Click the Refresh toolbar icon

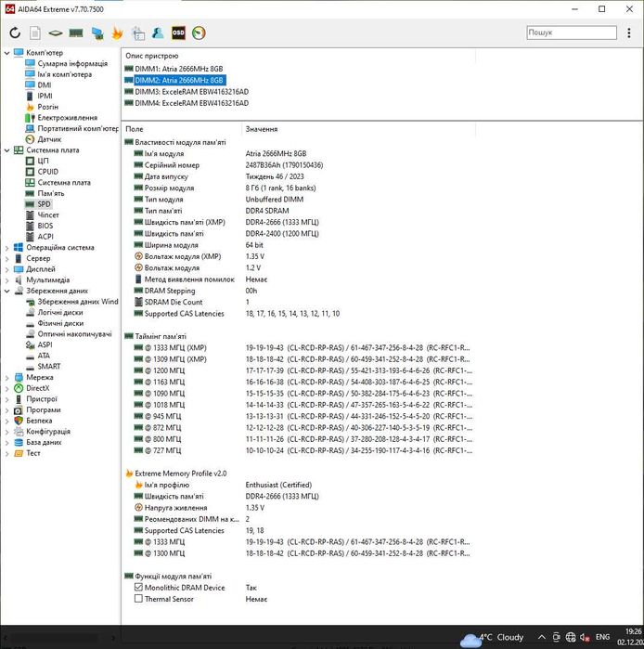click(x=15, y=32)
